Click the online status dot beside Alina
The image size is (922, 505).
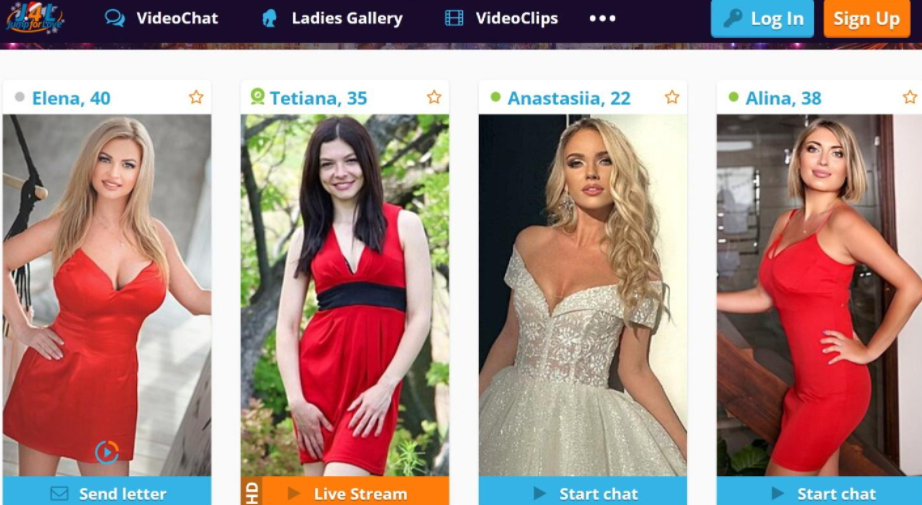(x=733, y=97)
